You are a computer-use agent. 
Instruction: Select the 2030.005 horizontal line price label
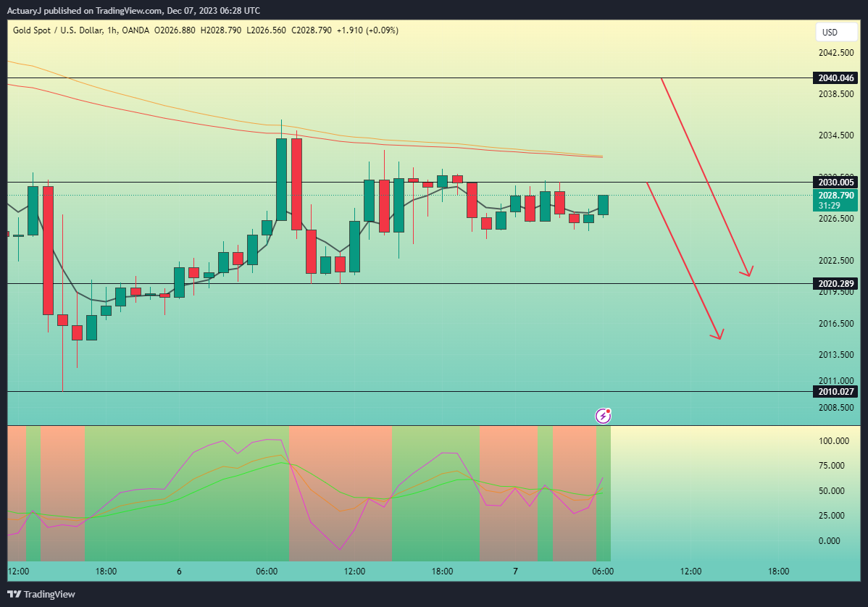point(835,183)
